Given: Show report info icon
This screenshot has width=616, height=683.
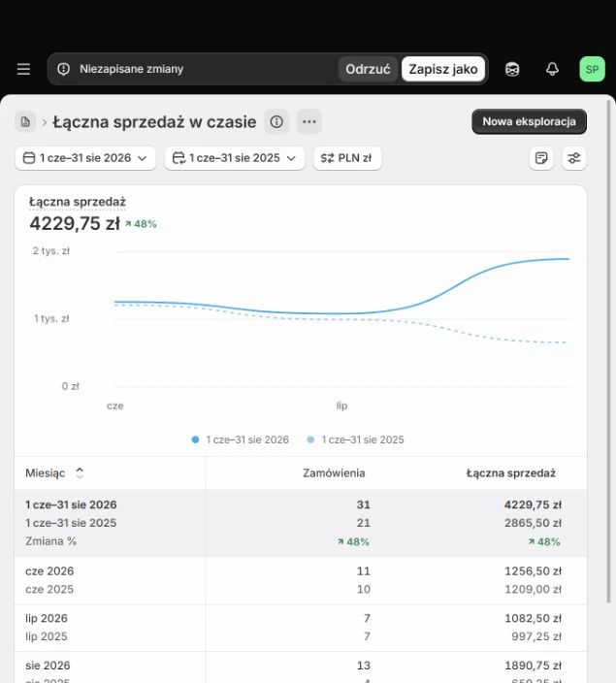Looking at the screenshot, I should pos(276,121).
